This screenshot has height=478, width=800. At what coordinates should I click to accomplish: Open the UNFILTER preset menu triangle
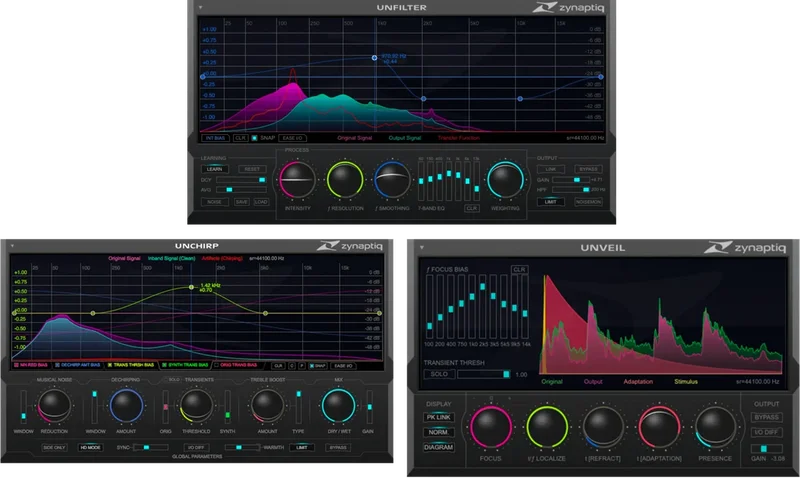[x=201, y=8]
